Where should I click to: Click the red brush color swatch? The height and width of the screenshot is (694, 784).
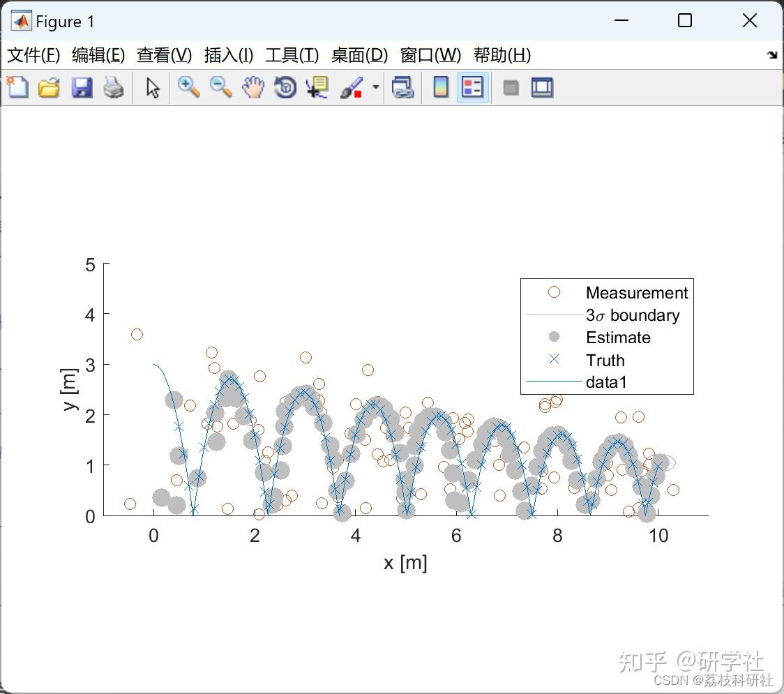357,93
